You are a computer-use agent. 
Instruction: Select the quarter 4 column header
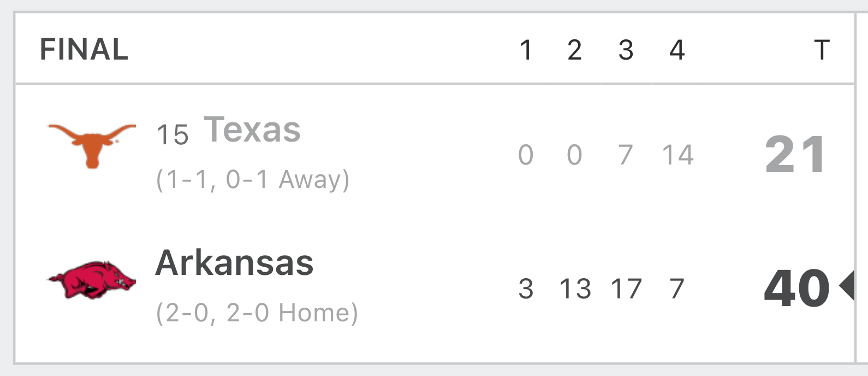click(677, 50)
